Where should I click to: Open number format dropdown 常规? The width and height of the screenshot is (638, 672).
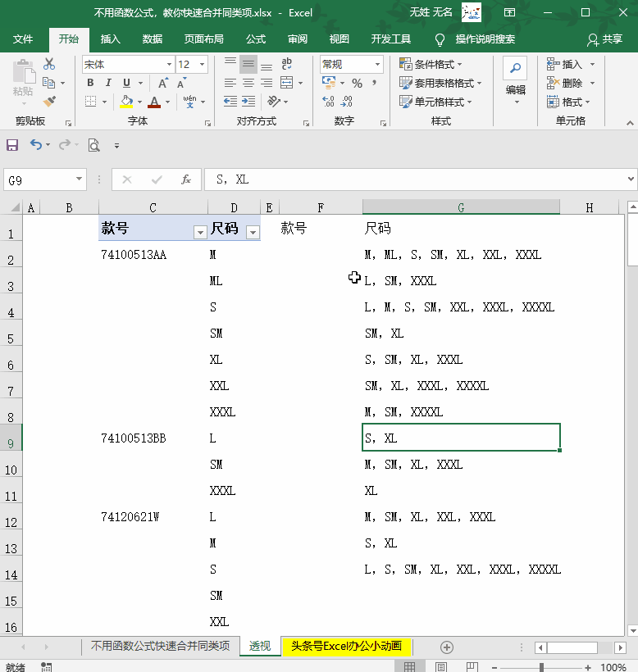377,64
